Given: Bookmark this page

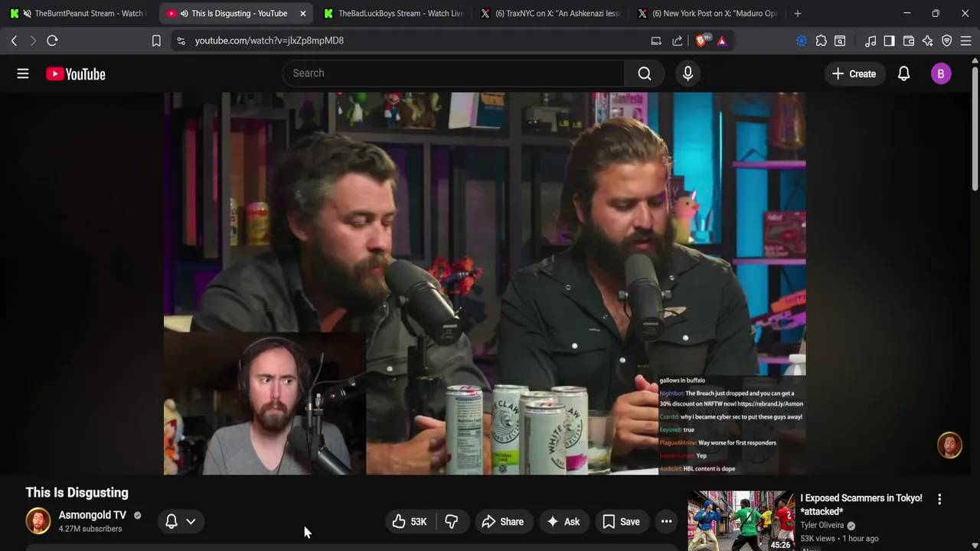Looking at the screenshot, I should click(156, 41).
